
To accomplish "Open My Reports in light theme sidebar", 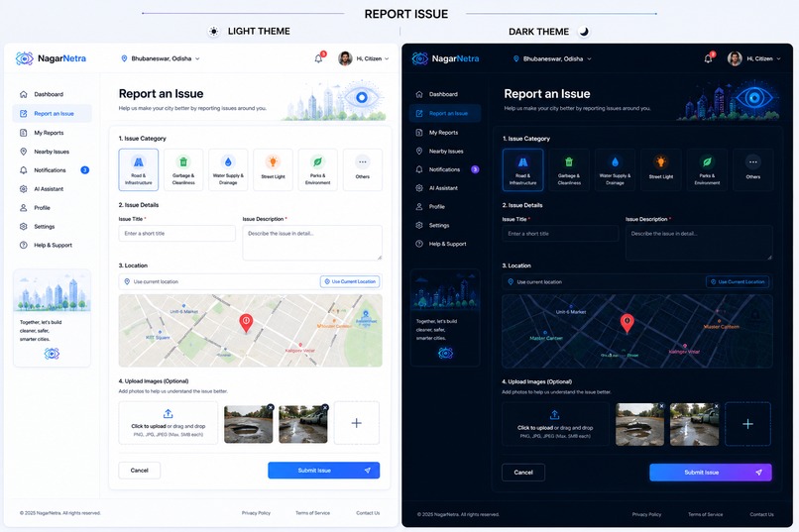I will [52, 133].
